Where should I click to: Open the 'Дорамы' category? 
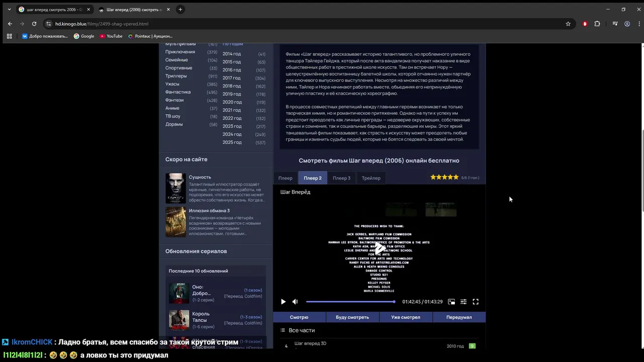pyautogui.click(x=174, y=124)
